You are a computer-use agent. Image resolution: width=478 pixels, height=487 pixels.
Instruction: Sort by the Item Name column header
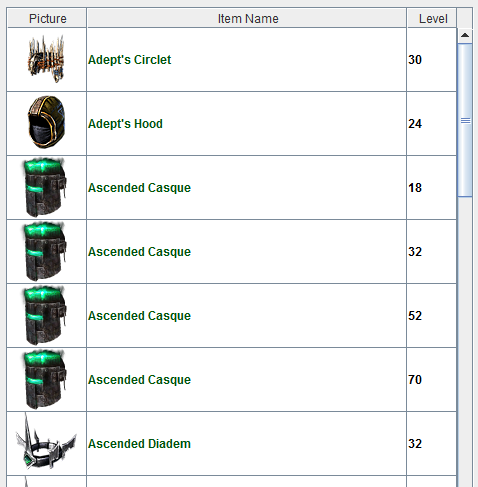pos(247,18)
